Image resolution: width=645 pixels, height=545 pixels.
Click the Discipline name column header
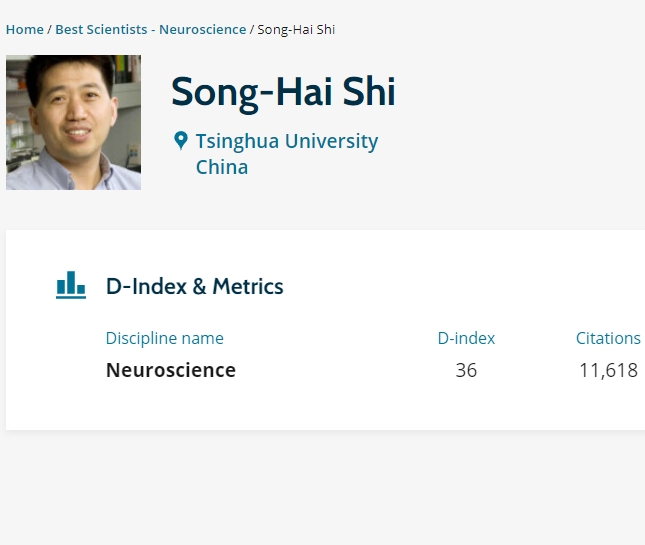pos(165,338)
